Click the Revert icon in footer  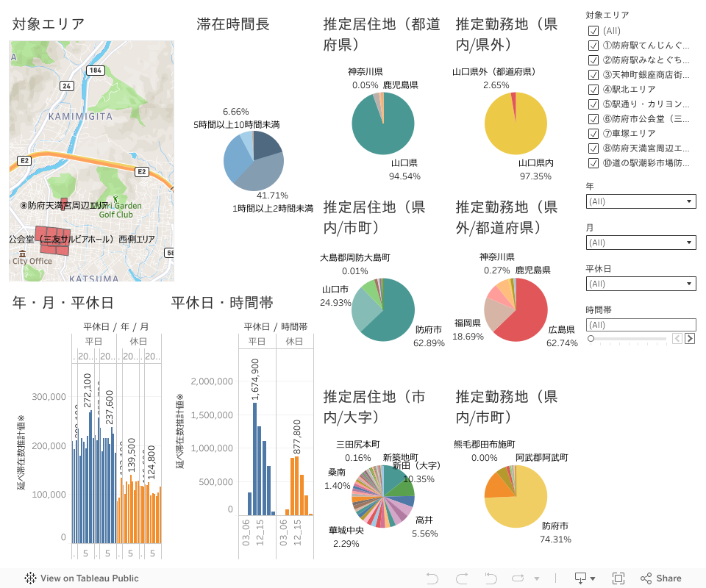pos(491,578)
